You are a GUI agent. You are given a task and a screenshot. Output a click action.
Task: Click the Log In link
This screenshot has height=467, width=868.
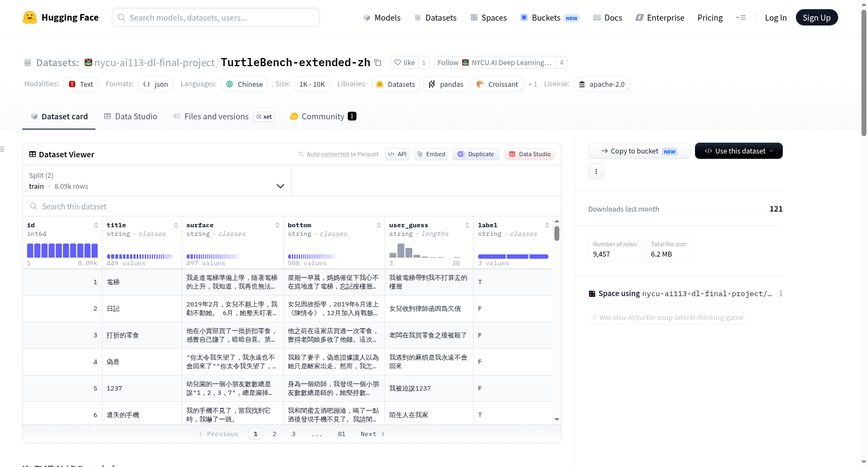(776, 17)
